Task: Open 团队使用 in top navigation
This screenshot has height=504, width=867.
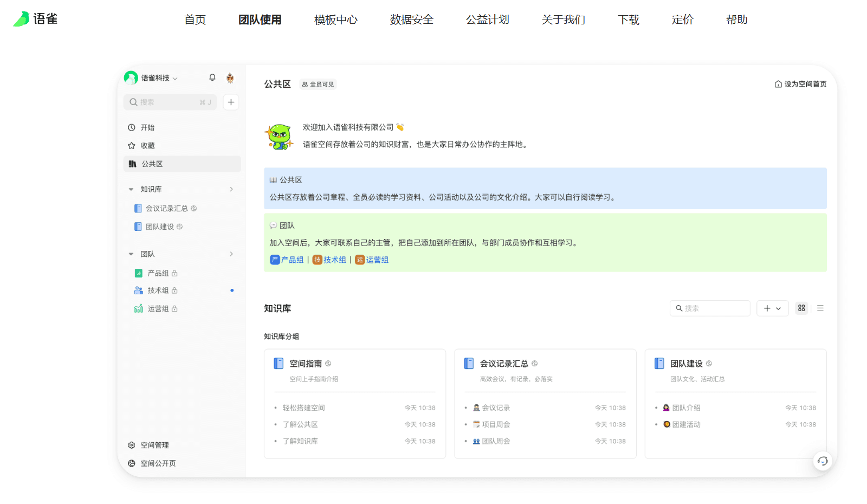Action: [260, 20]
